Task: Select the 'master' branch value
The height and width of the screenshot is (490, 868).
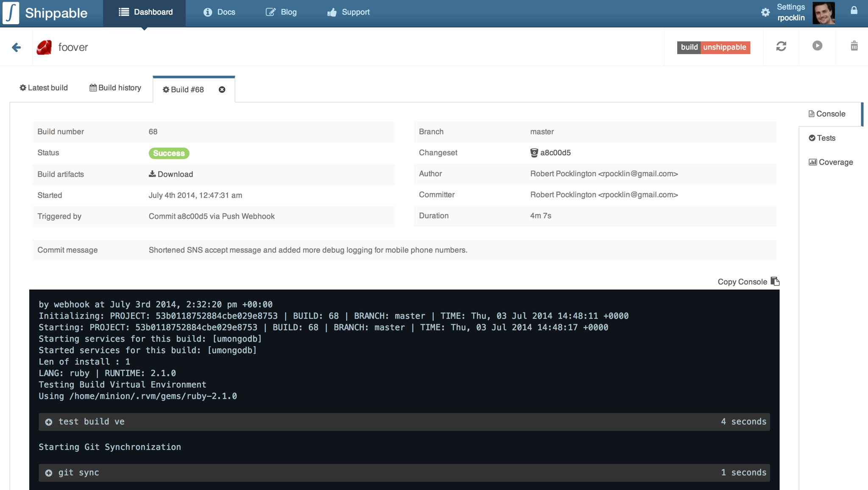Action: [x=542, y=132]
